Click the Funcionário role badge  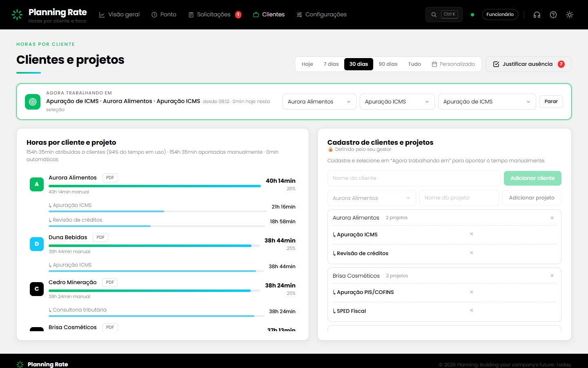[500, 14]
